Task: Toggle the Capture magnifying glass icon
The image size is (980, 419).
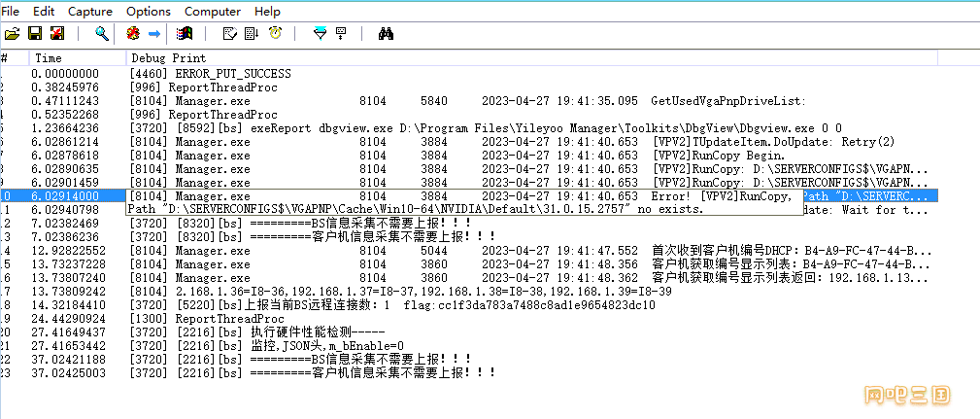Action: (x=102, y=34)
